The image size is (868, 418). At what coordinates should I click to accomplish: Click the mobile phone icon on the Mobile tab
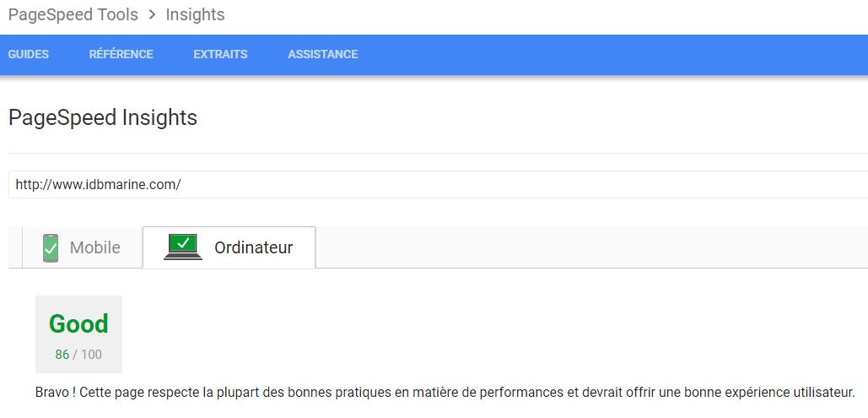tap(51, 248)
